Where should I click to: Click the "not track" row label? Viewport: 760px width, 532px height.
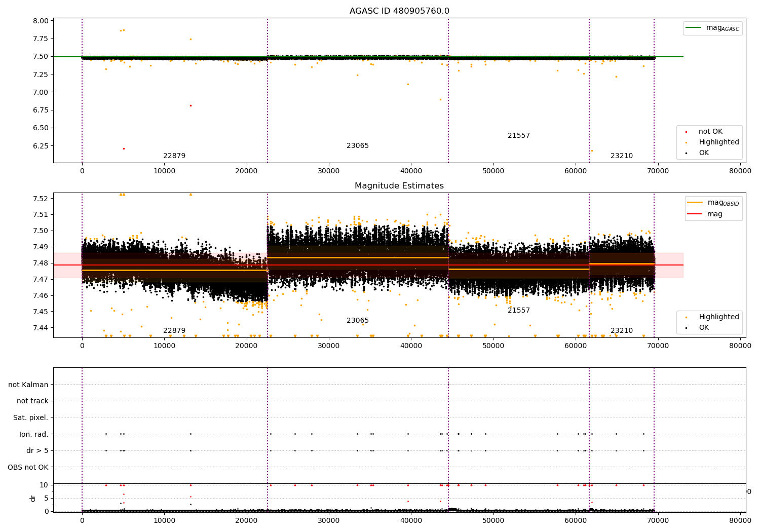click(32, 401)
